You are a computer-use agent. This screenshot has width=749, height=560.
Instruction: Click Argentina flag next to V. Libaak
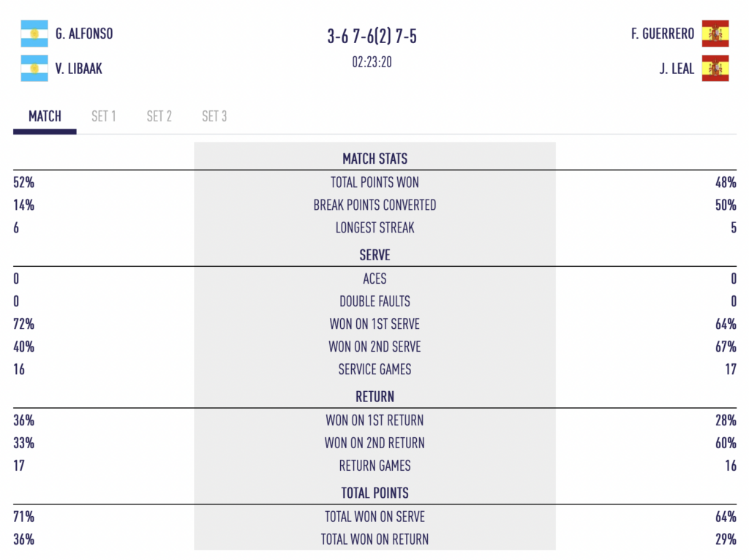click(x=34, y=68)
